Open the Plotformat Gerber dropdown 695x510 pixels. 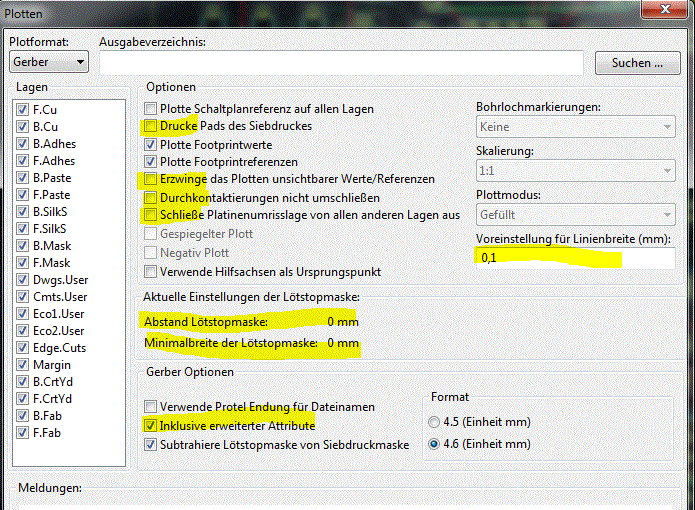click(49, 62)
